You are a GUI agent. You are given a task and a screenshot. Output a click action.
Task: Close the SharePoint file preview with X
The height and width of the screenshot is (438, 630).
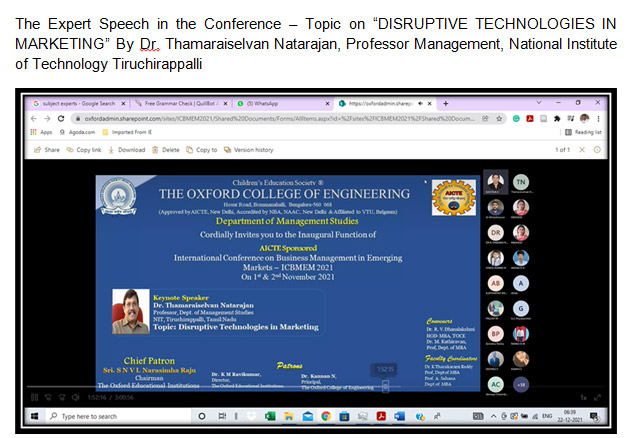click(582, 149)
